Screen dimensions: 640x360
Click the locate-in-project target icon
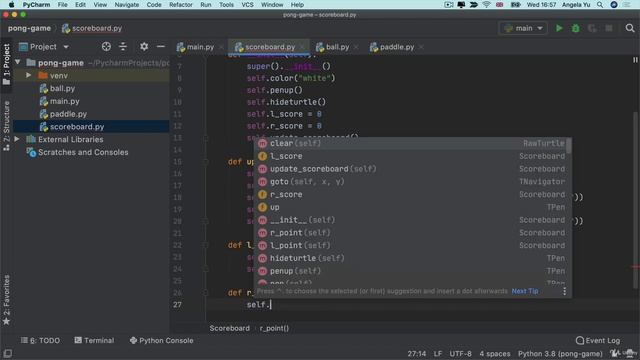tap(106, 47)
